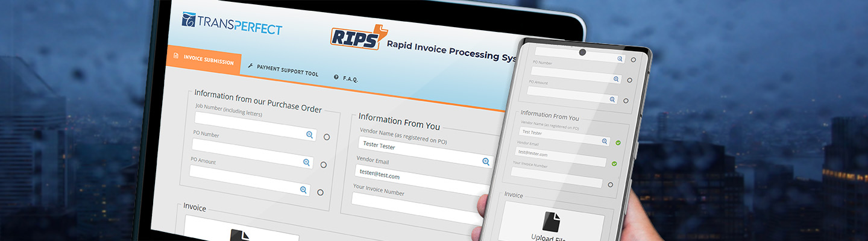Click the Job Number search magnifier on the tablet
868x241 pixels.
click(309, 135)
